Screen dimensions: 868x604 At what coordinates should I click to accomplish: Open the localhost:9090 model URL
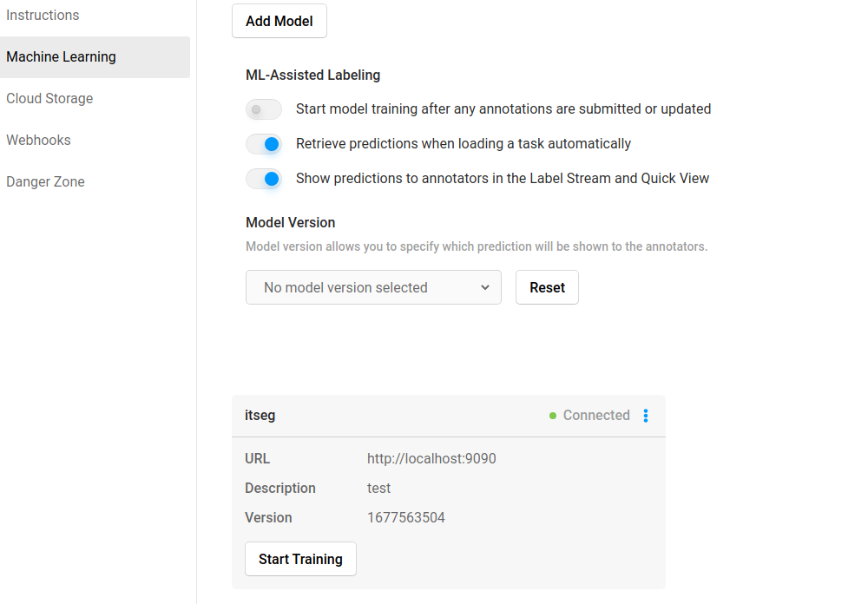pyautogui.click(x=431, y=458)
